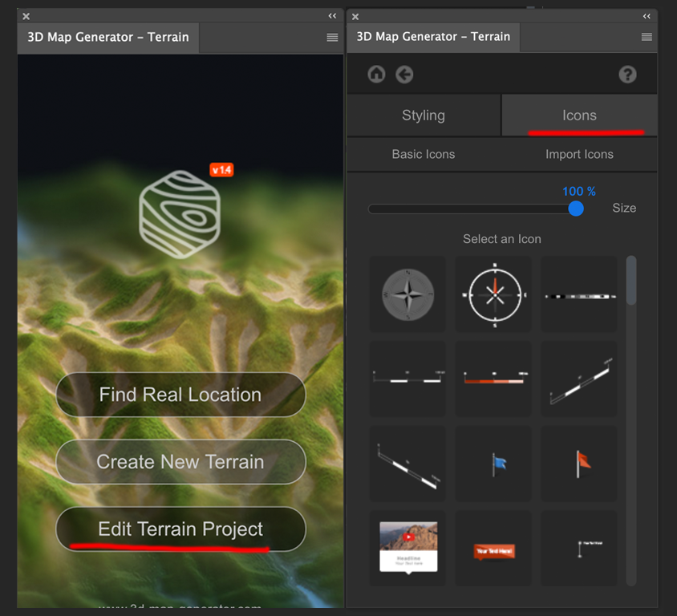Switch to the Icons tab

click(x=579, y=115)
